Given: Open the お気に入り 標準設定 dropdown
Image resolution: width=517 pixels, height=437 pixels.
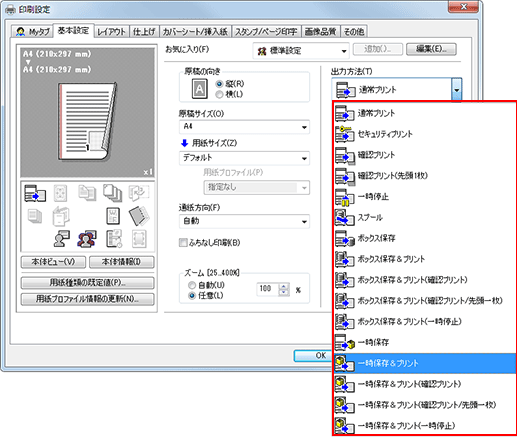Looking at the screenshot, I should (301, 51).
